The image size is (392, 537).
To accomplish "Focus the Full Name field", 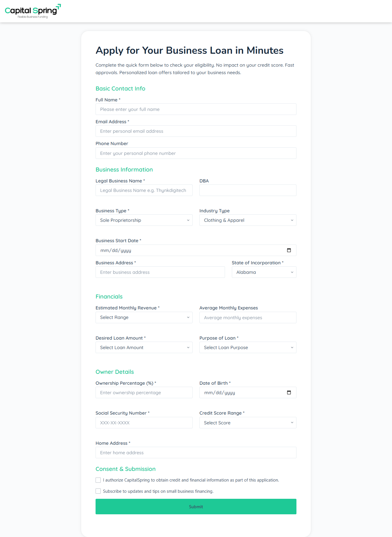I will [x=196, y=109].
